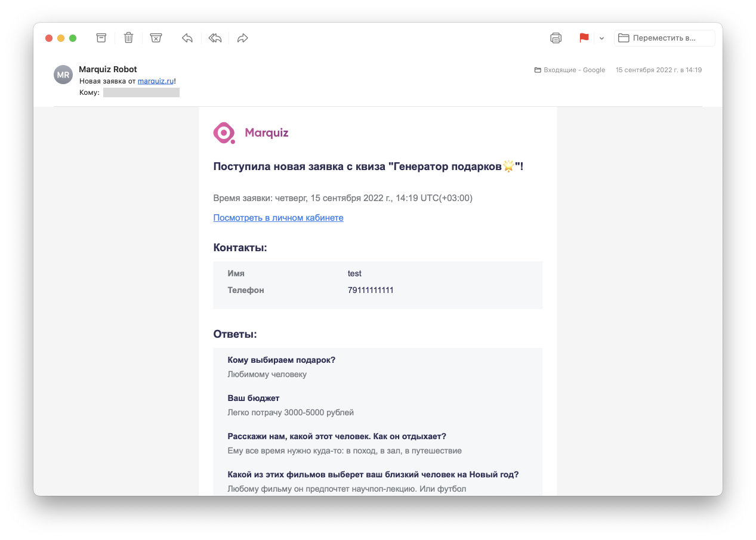Open the flag color dropdown chevron
This screenshot has width=756, height=540.
(x=601, y=38)
